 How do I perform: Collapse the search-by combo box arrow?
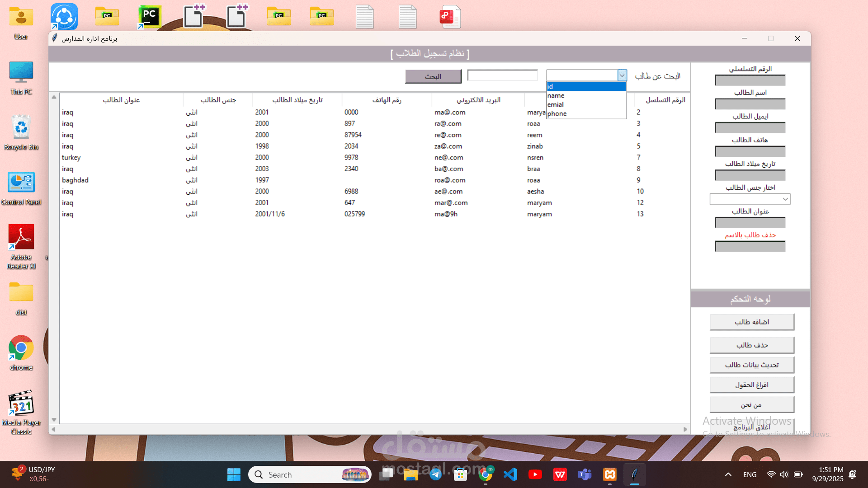(622, 75)
